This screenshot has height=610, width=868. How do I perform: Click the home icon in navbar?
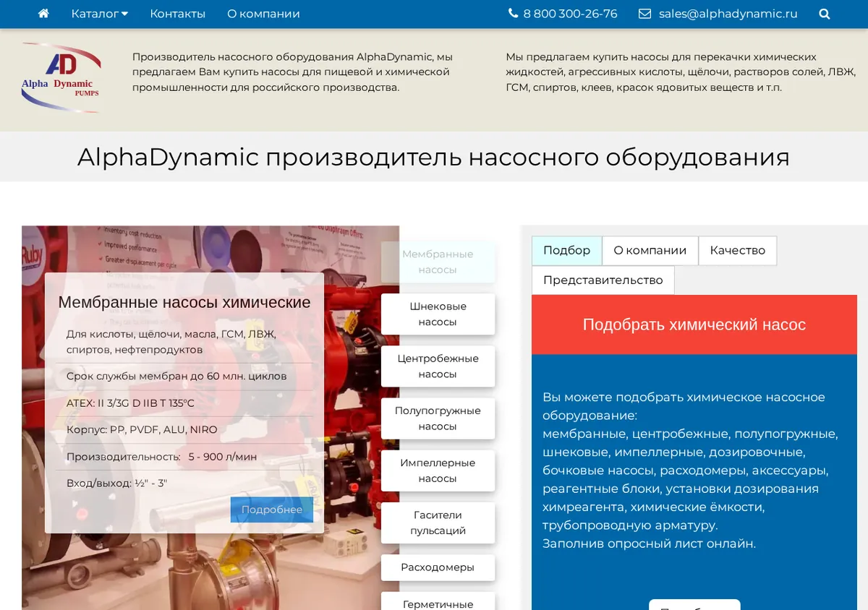click(43, 14)
